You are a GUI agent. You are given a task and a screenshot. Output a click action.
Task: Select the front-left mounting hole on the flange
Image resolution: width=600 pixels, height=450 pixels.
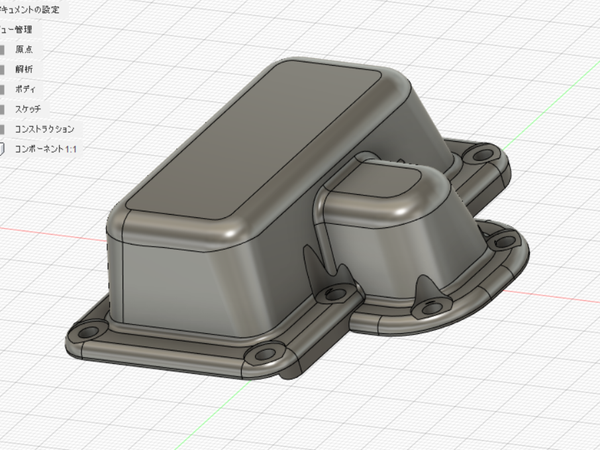[88, 332]
